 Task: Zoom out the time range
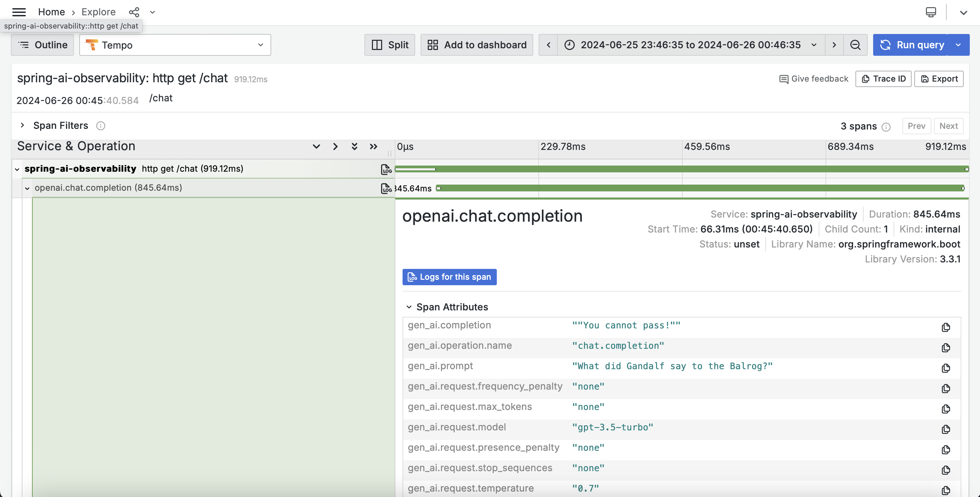pos(855,45)
